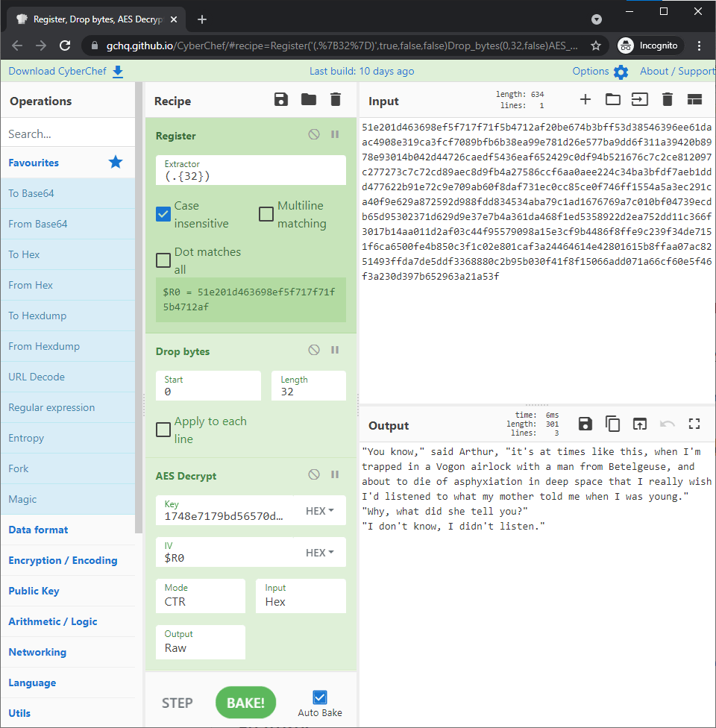Switch to the Encryption / Encoding category
This screenshot has height=728, width=716.
(64, 560)
